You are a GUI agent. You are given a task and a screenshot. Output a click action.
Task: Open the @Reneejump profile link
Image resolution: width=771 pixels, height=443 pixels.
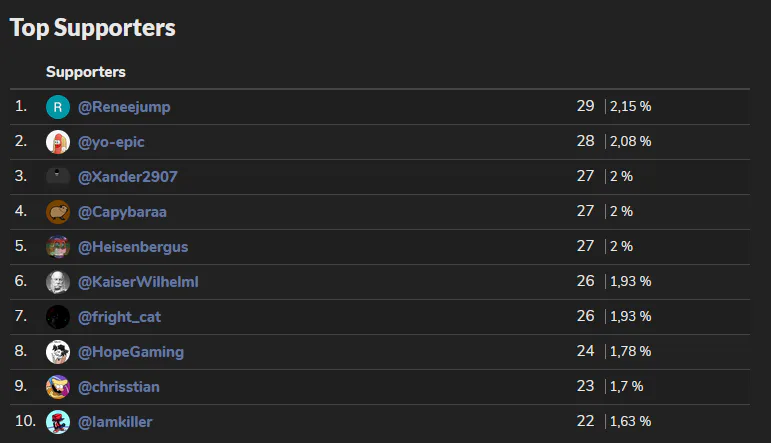pyautogui.click(x=124, y=107)
